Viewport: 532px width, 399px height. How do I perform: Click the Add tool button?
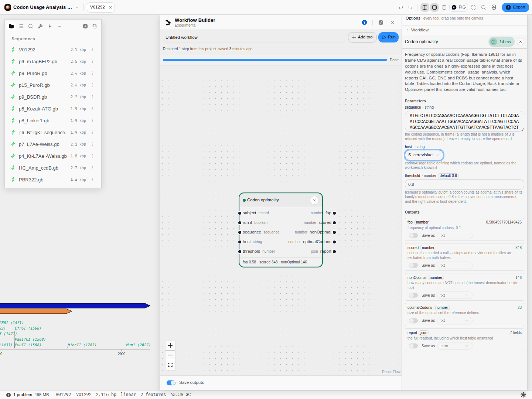click(362, 37)
